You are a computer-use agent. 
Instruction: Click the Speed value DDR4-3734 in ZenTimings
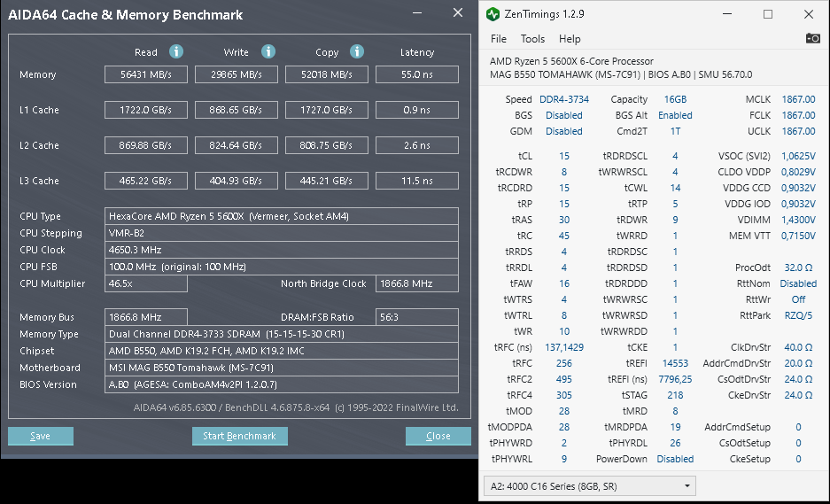pos(563,99)
